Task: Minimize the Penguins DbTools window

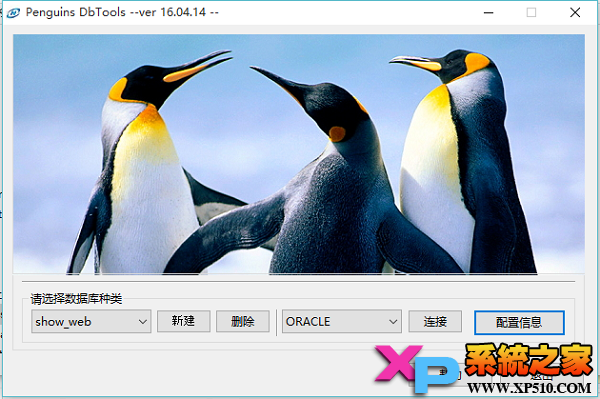Action: pyautogui.click(x=488, y=13)
